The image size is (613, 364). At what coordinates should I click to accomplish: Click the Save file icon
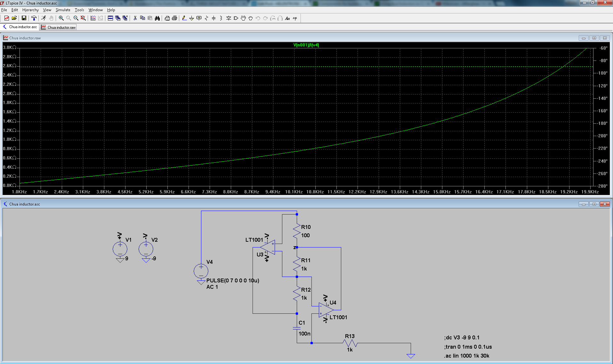coord(24,18)
